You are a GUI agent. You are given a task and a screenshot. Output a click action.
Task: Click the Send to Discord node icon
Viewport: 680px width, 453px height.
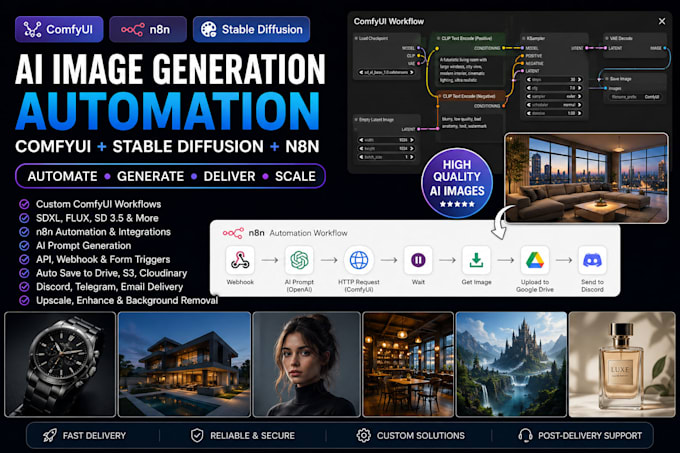tap(592, 260)
